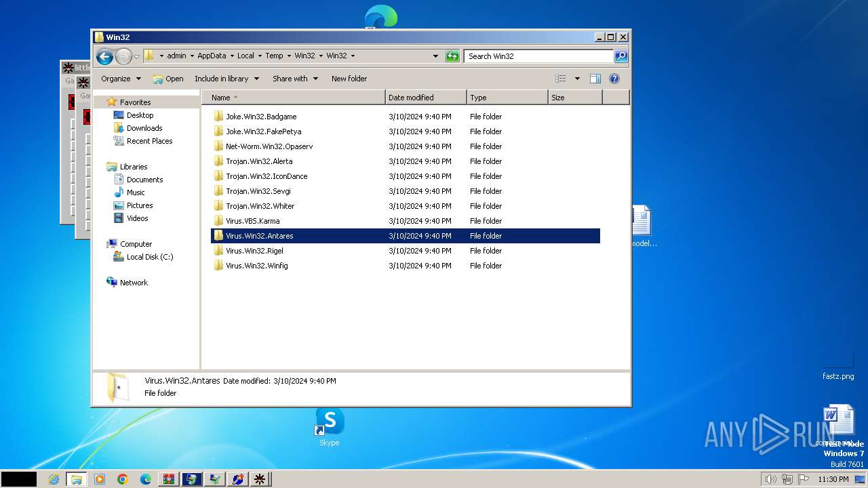This screenshot has height=488, width=868.
Task: Open the Music library
Action: coord(136,192)
